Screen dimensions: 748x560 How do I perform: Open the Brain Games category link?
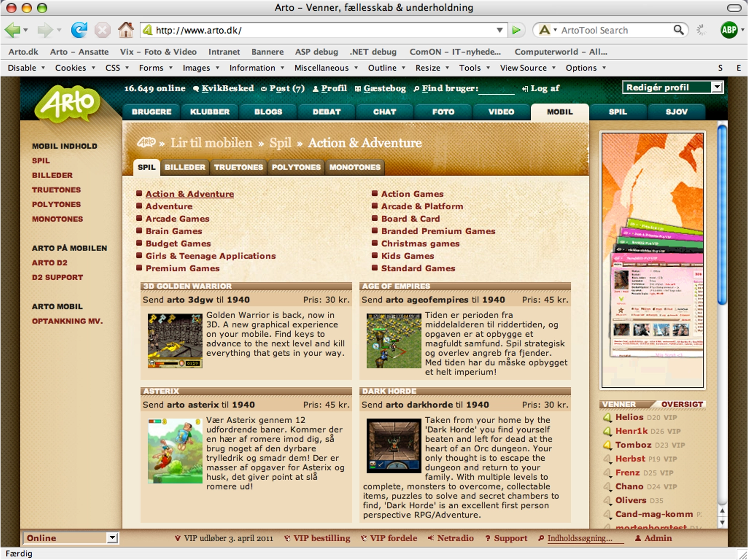(174, 231)
